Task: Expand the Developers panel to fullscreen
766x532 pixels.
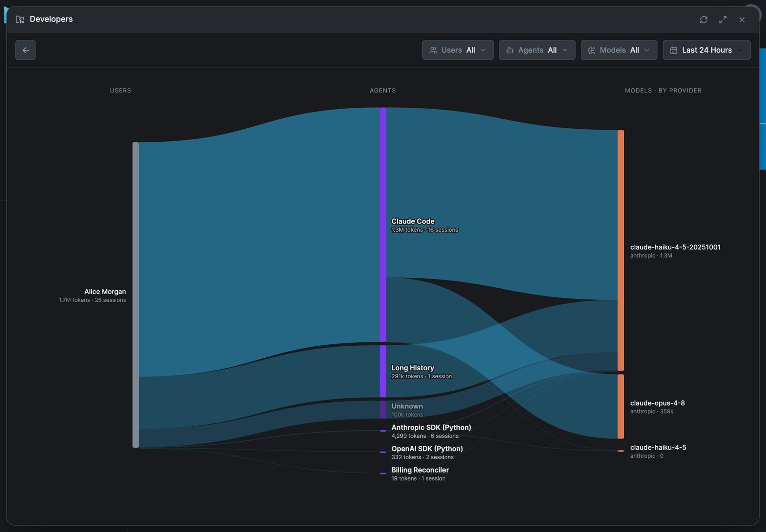Action: (722, 20)
